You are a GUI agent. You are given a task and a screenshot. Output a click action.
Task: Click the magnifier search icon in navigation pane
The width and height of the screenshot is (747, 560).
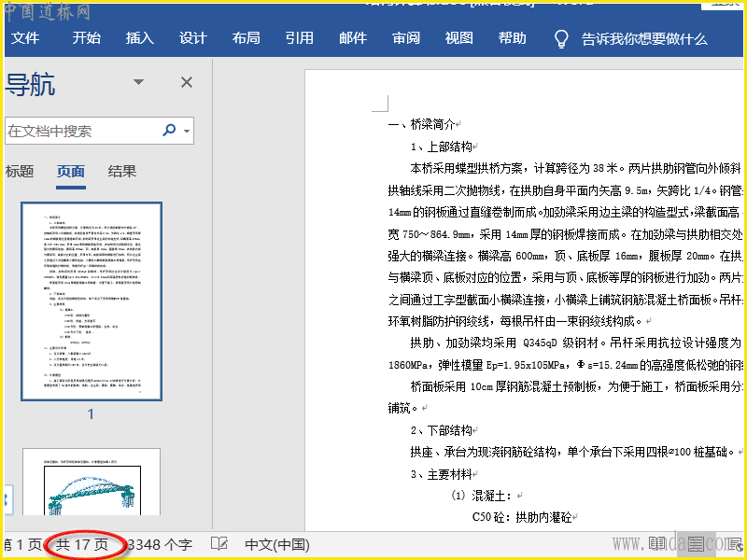169,130
